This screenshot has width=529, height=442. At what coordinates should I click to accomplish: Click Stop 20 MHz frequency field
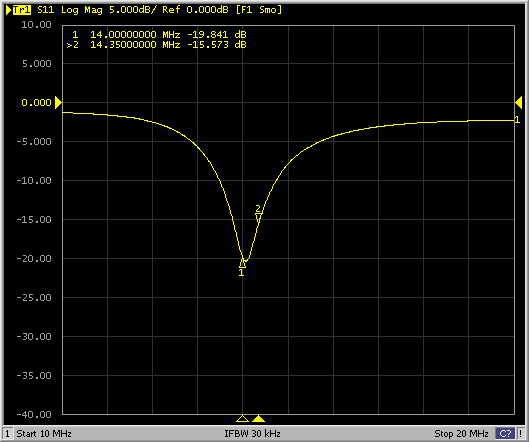(461, 433)
